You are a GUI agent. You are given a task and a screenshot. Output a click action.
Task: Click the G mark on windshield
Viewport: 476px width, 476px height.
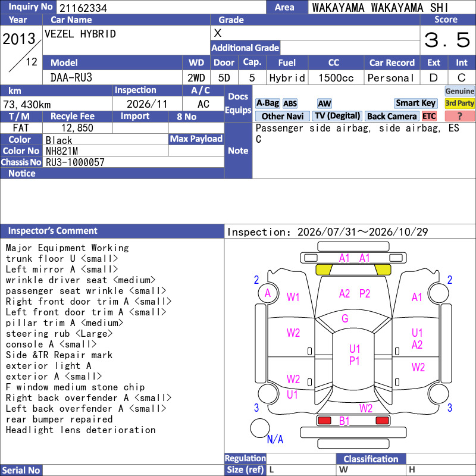click(x=345, y=318)
